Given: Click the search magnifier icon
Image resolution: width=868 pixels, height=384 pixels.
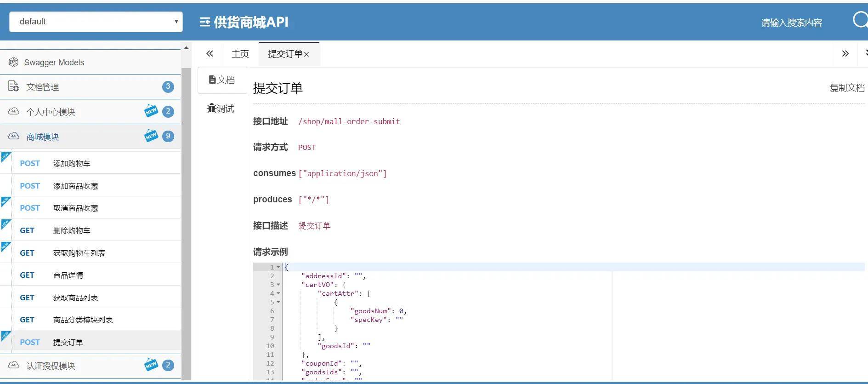Looking at the screenshot, I should (x=860, y=20).
